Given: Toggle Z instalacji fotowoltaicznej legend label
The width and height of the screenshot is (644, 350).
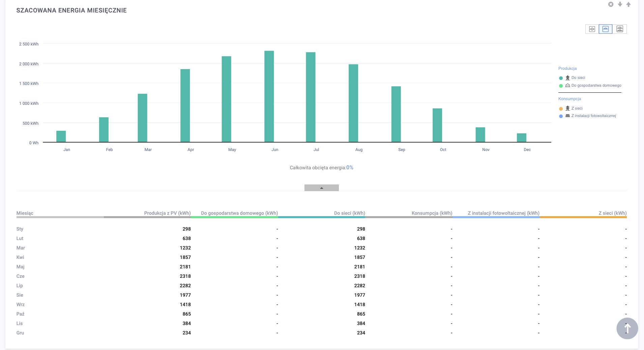Looking at the screenshot, I should pos(593,116).
